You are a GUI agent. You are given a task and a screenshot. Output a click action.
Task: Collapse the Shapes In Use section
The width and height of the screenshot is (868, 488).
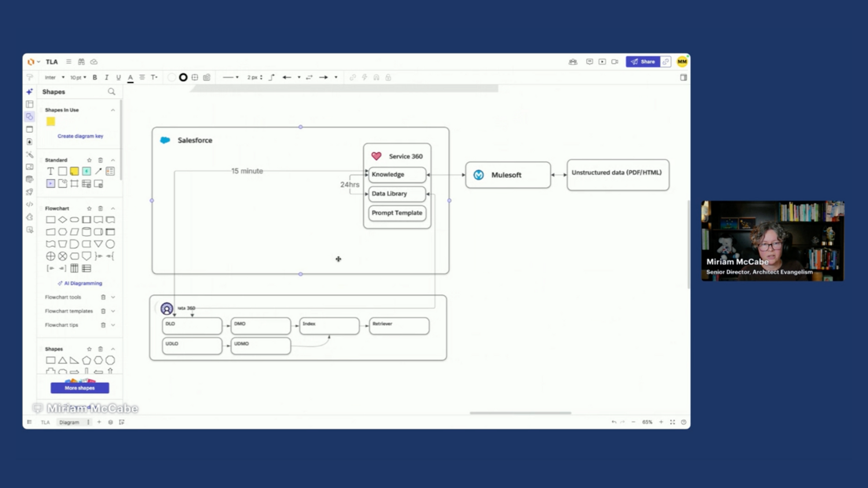(x=113, y=109)
